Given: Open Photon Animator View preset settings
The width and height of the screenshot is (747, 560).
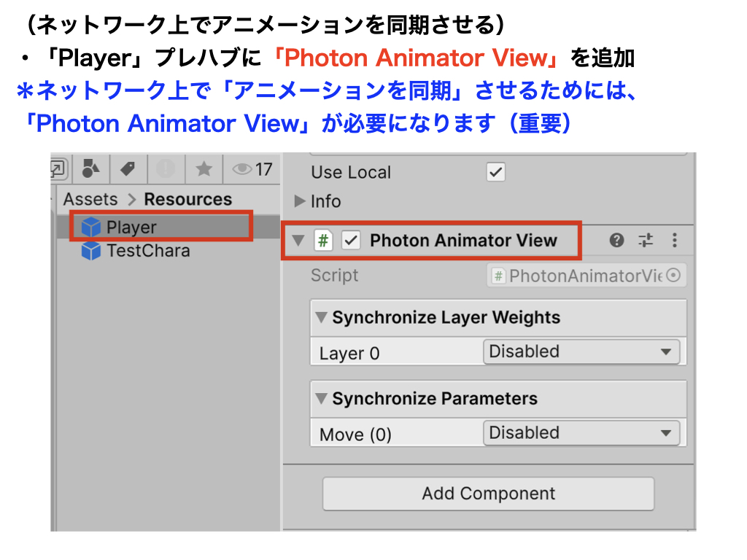Looking at the screenshot, I should (646, 240).
